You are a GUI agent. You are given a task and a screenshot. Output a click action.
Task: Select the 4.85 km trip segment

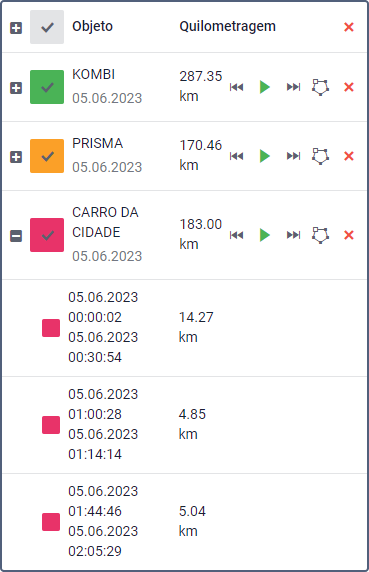coord(184,425)
